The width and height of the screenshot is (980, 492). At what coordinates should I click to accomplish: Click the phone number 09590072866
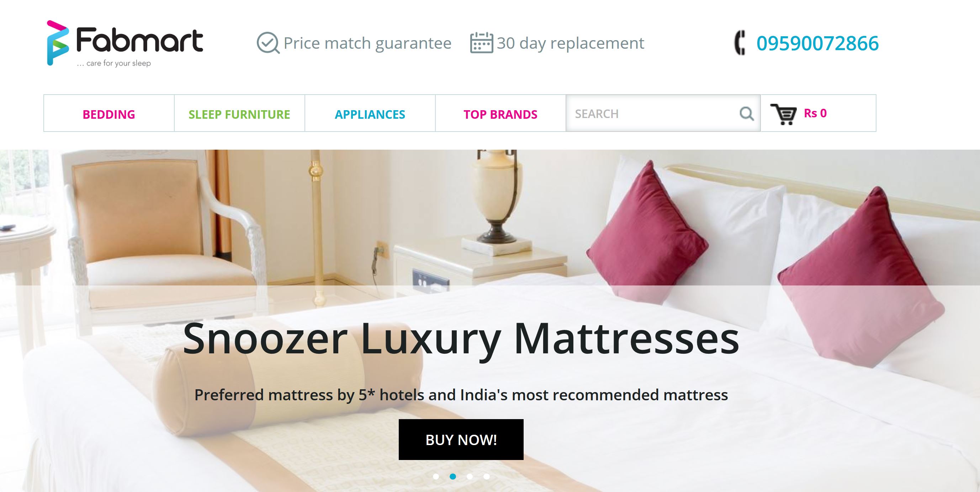[817, 43]
